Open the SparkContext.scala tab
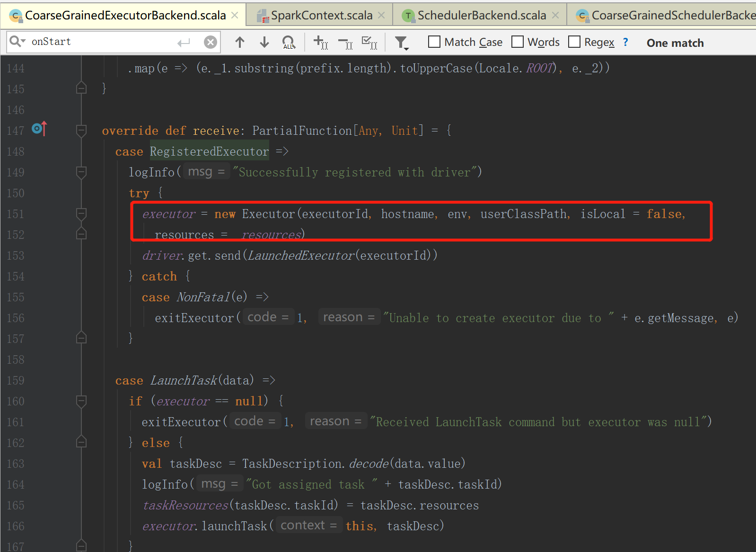 point(321,16)
